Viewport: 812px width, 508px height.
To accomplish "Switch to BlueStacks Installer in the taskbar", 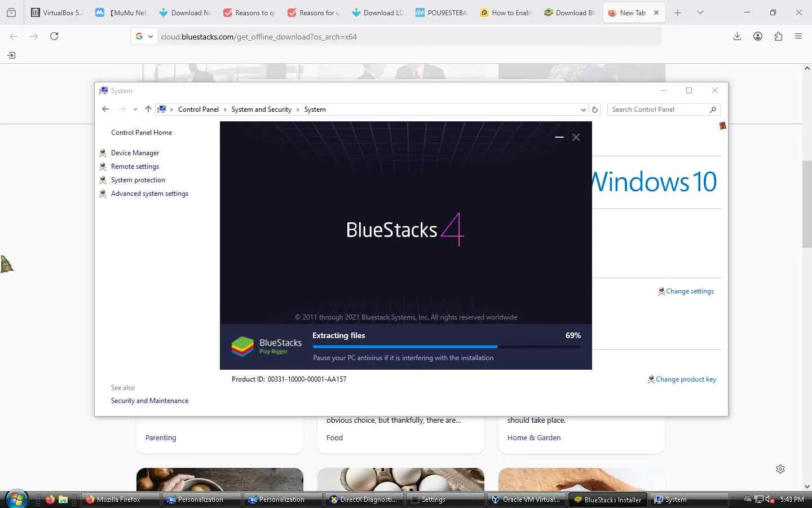I will [607, 500].
